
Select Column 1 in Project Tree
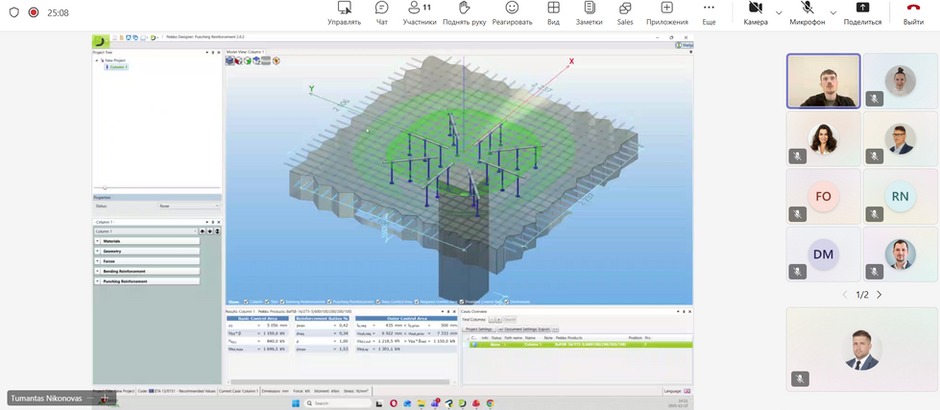118,67
